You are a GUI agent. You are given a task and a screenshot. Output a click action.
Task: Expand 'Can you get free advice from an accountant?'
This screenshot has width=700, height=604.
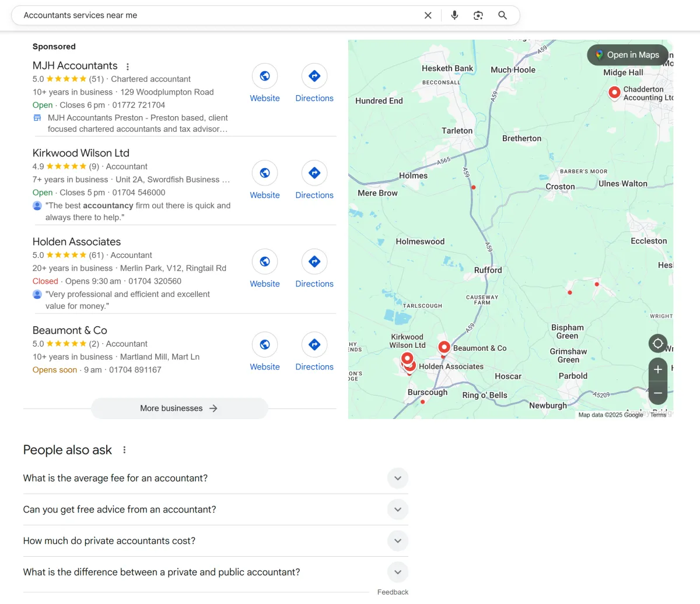[215, 509]
